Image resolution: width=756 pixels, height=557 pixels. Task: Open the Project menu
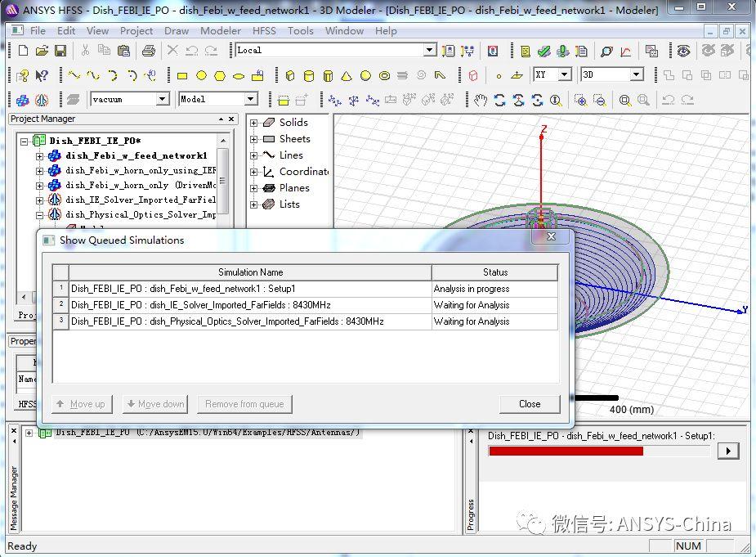(136, 31)
